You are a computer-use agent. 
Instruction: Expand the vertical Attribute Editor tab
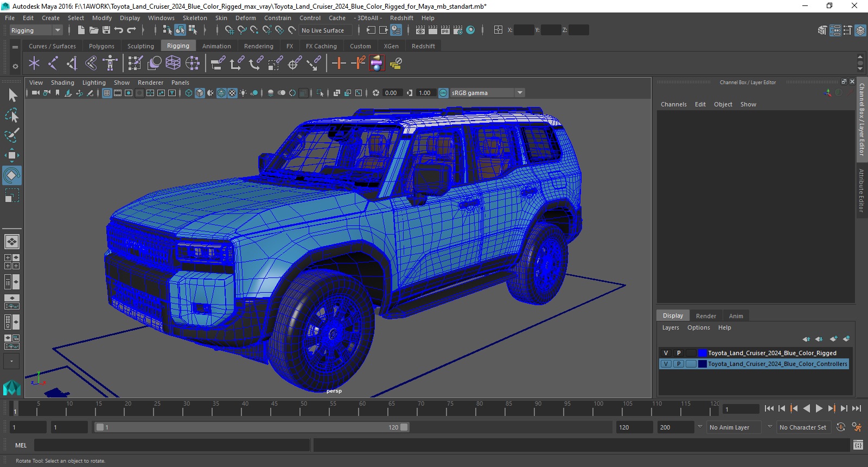[x=861, y=190]
